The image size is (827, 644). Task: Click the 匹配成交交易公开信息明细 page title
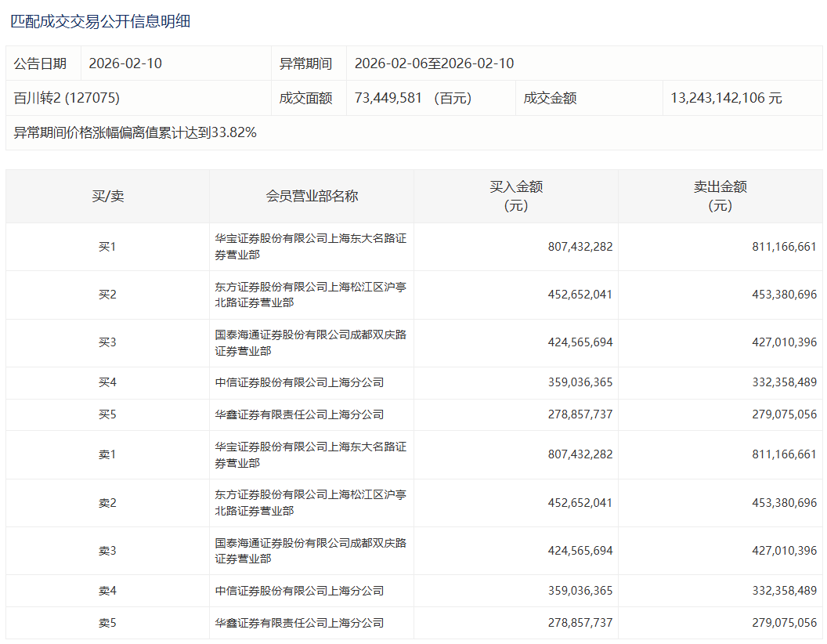(100, 22)
